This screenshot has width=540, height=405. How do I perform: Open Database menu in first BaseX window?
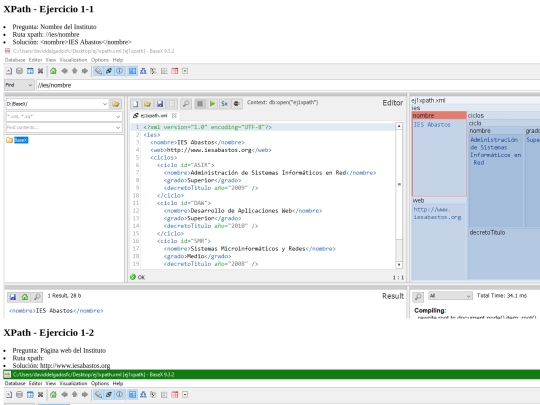pyautogui.click(x=15, y=60)
